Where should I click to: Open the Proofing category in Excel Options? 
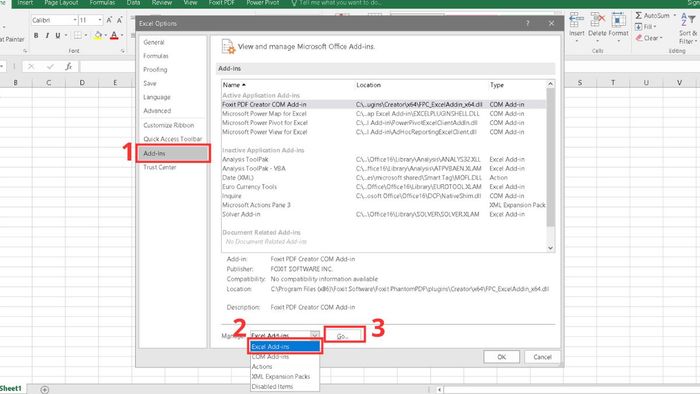(x=173, y=70)
